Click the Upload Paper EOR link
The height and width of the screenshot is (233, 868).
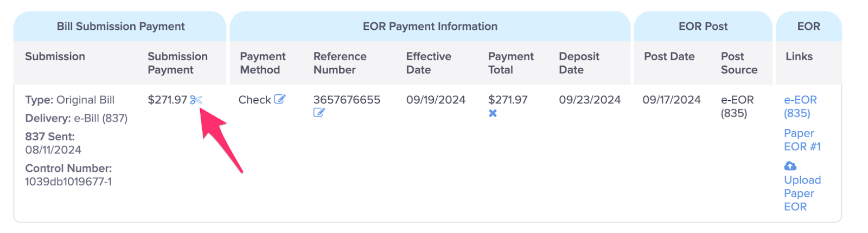(x=802, y=193)
